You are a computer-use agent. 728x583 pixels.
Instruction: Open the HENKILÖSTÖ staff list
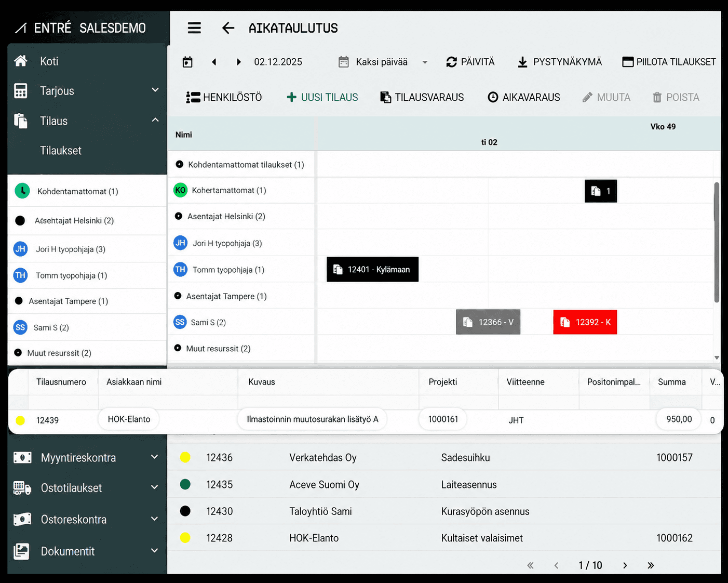[x=224, y=97]
